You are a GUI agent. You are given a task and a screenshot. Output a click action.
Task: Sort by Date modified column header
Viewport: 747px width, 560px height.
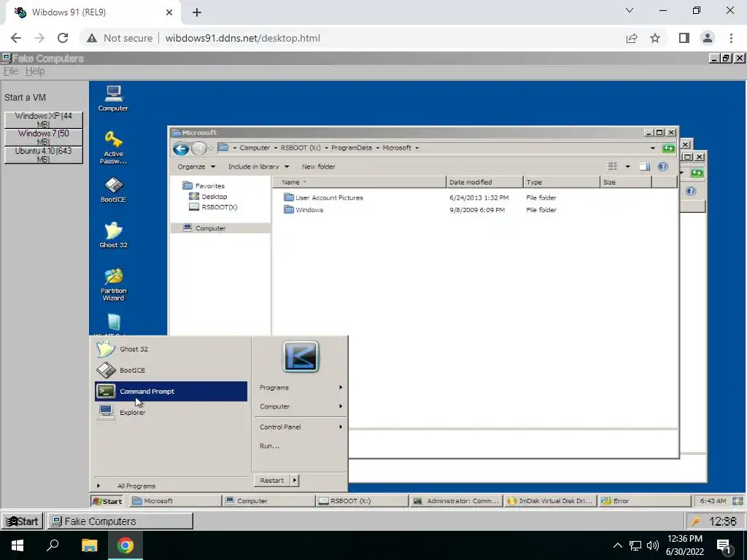484,182
